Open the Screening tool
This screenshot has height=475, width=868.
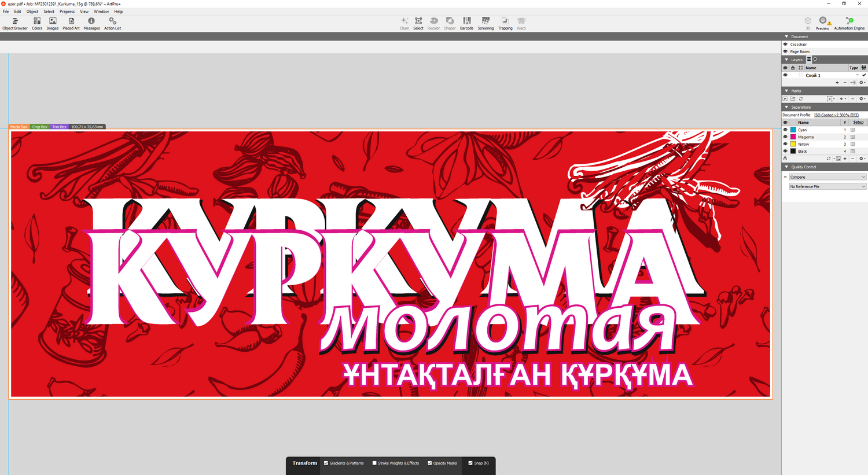[x=486, y=24]
